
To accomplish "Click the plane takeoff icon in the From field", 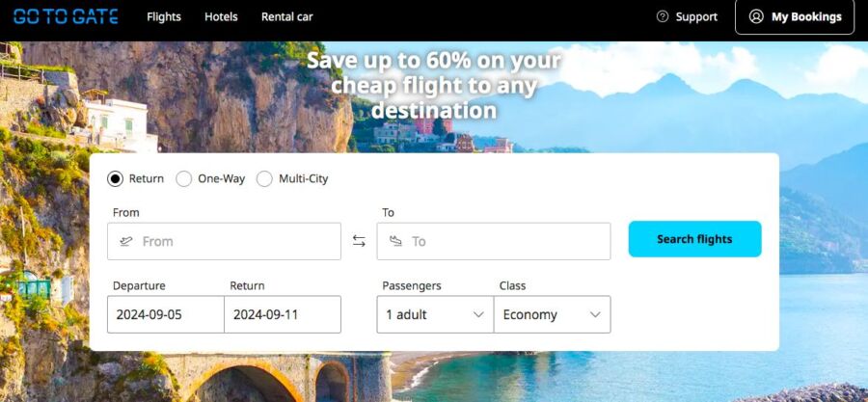I will 126,241.
